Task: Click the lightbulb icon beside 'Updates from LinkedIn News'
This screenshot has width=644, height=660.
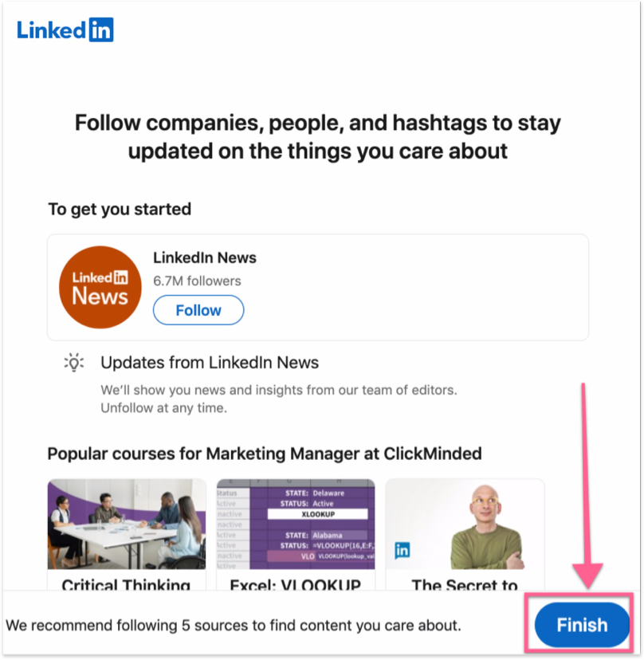Action: [x=73, y=363]
